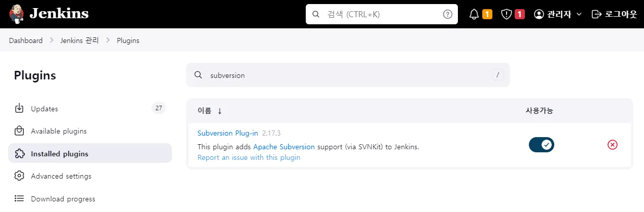Viewport: 644px width, 212px height.
Task: Open the security shield warning icon
Action: click(x=506, y=14)
